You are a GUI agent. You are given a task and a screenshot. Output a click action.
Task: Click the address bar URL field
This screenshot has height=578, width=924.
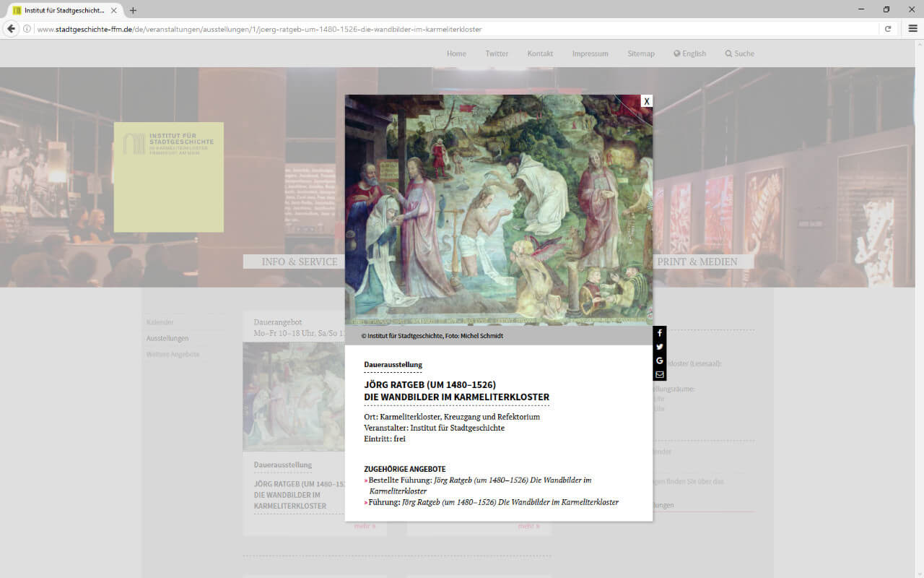click(x=455, y=29)
